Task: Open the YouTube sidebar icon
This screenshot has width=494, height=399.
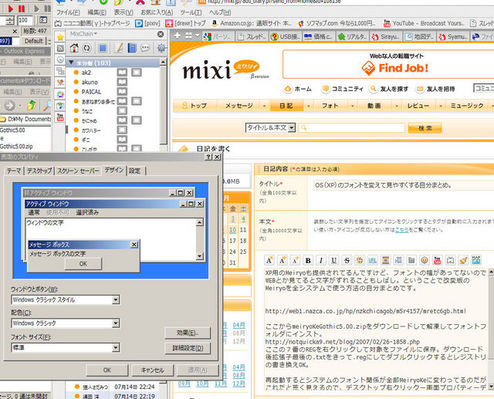Action: click(60, 117)
